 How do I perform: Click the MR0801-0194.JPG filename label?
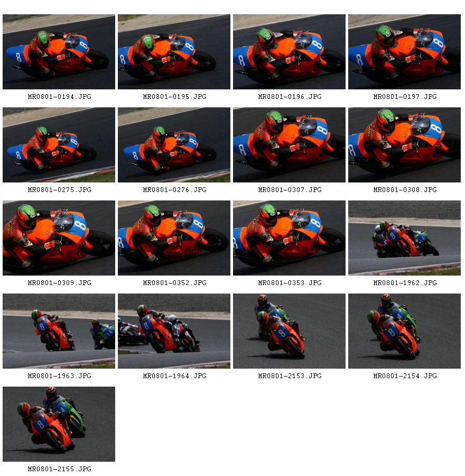coord(60,97)
